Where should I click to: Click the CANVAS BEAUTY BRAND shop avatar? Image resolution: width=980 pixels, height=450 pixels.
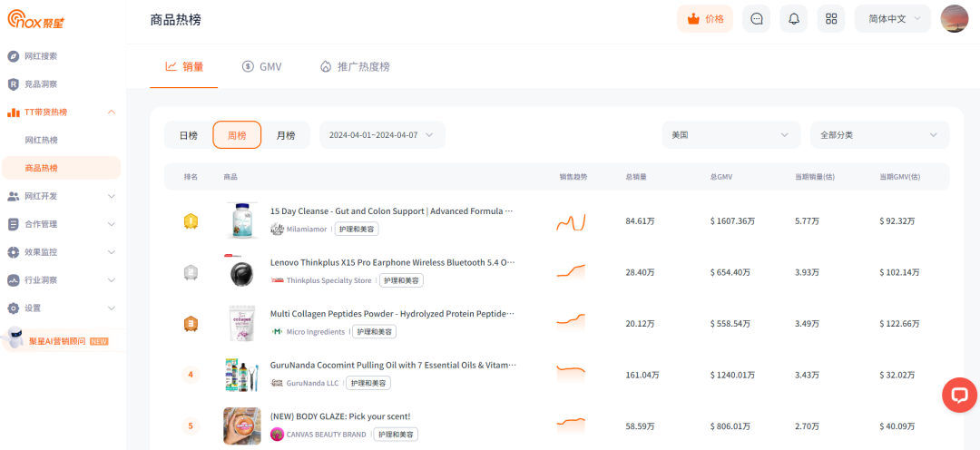pyautogui.click(x=277, y=435)
